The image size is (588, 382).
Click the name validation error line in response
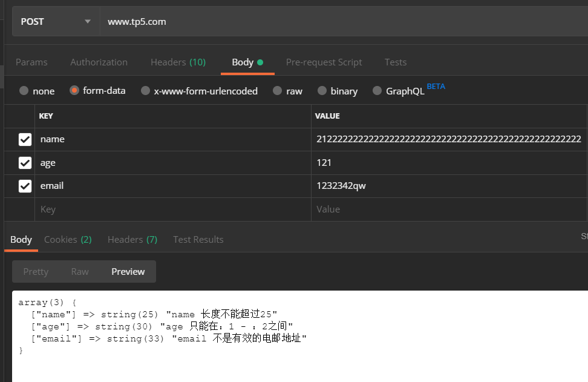(x=154, y=314)
